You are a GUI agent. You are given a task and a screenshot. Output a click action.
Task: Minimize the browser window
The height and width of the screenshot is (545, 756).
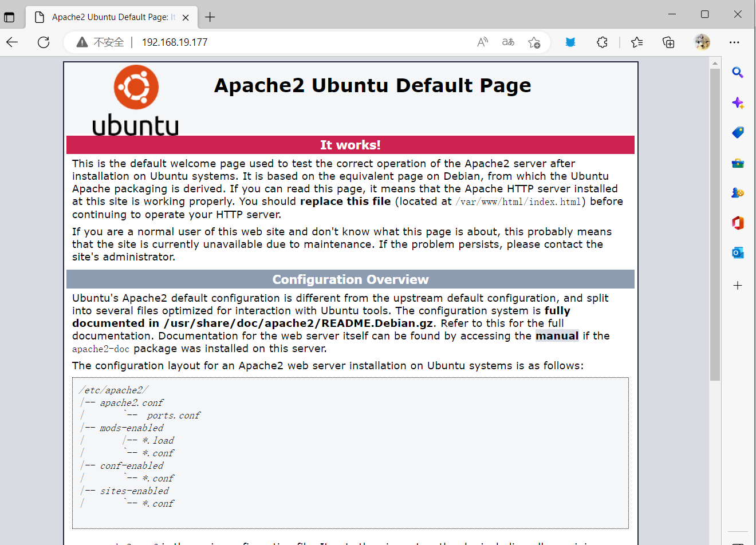[x=672, y=14]
